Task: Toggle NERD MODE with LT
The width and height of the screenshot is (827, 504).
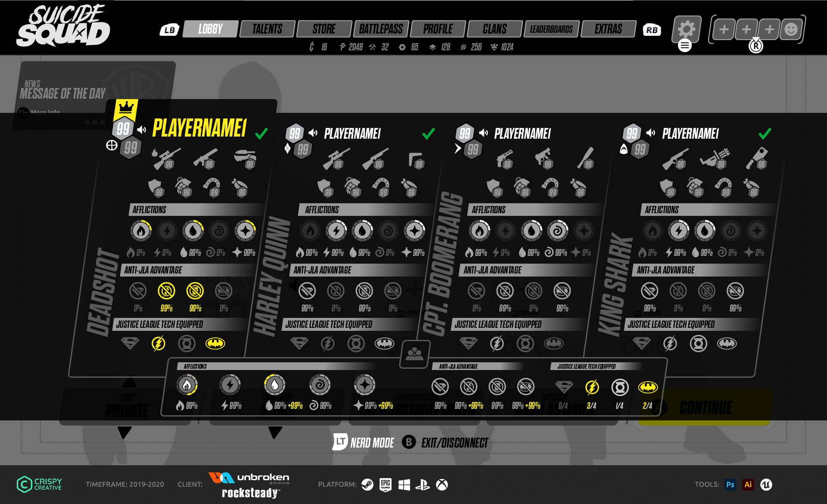Action: tap(364, 442)
